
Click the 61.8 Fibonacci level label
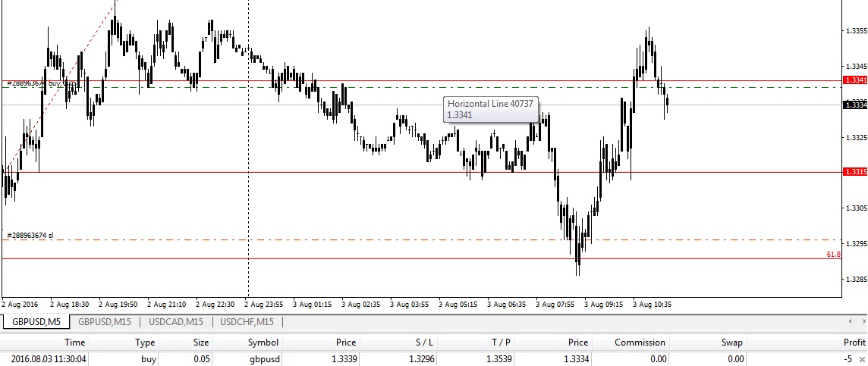(834, 255)
